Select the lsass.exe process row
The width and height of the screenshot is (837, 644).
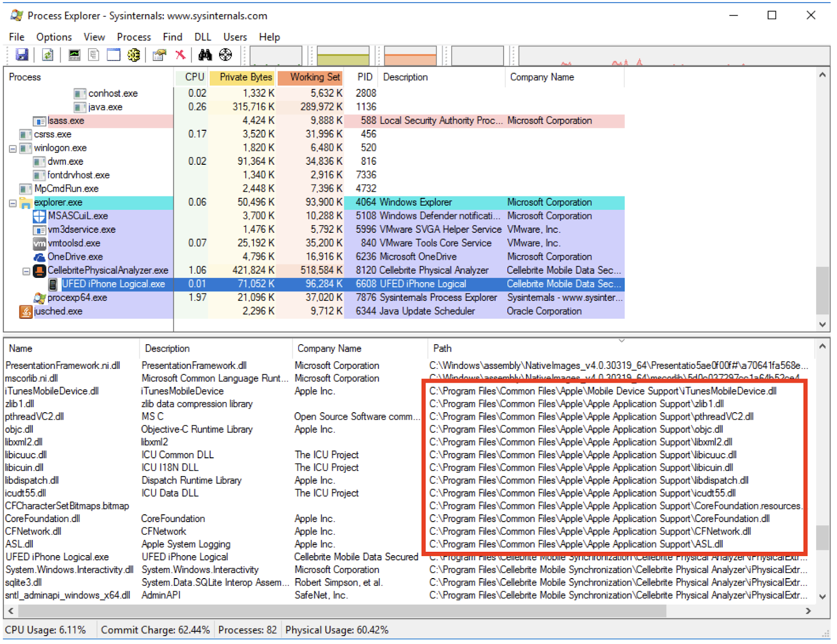coord(66,121)
